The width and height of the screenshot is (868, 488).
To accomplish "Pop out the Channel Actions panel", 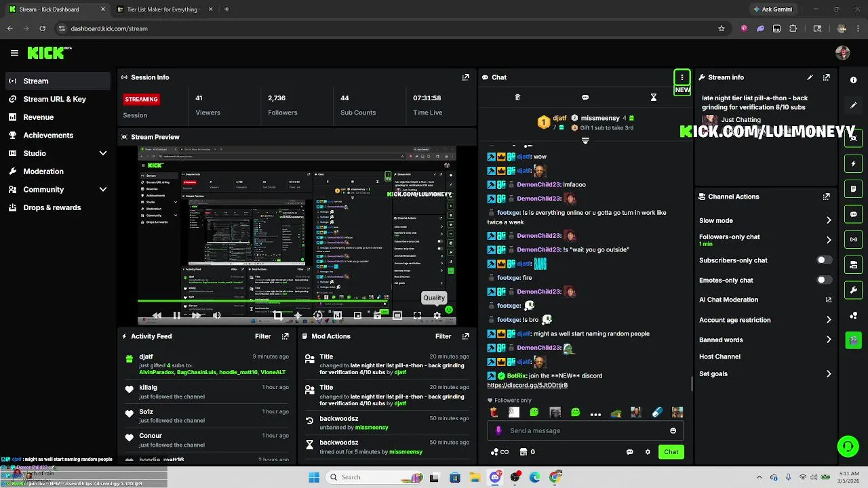I will [x=826, y=197].
